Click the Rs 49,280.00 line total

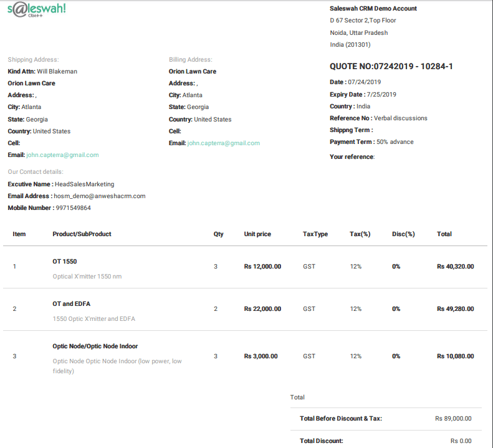(455, 308)
